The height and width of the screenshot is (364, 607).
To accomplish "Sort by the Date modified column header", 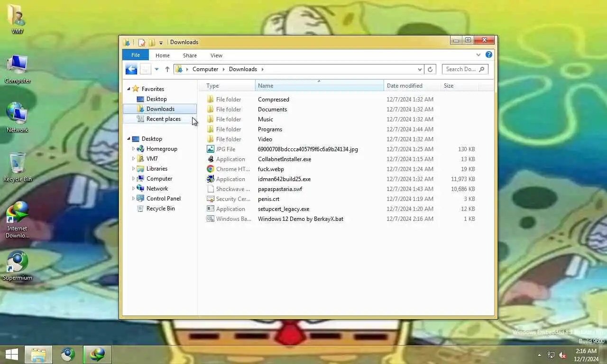I will pos(412,86).
